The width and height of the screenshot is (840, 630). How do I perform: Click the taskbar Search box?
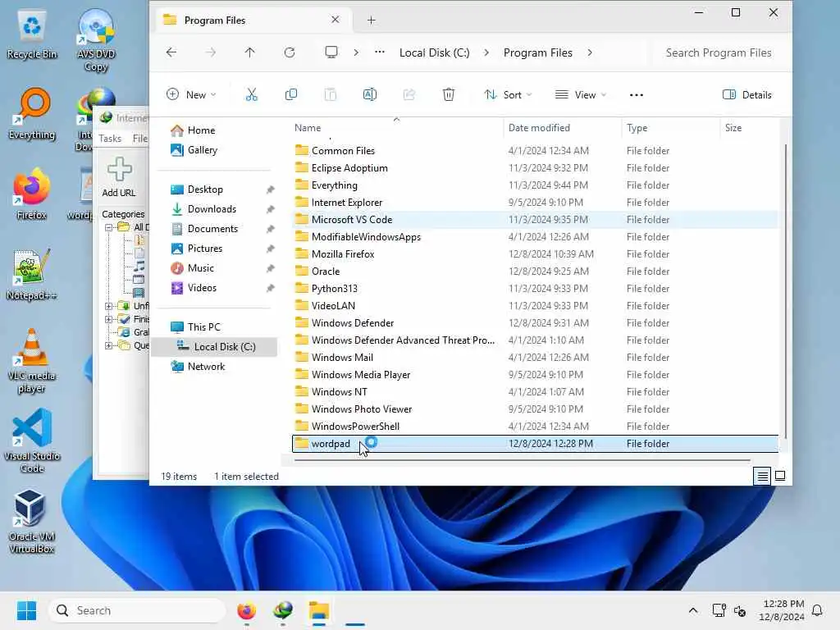click(138, 610)
